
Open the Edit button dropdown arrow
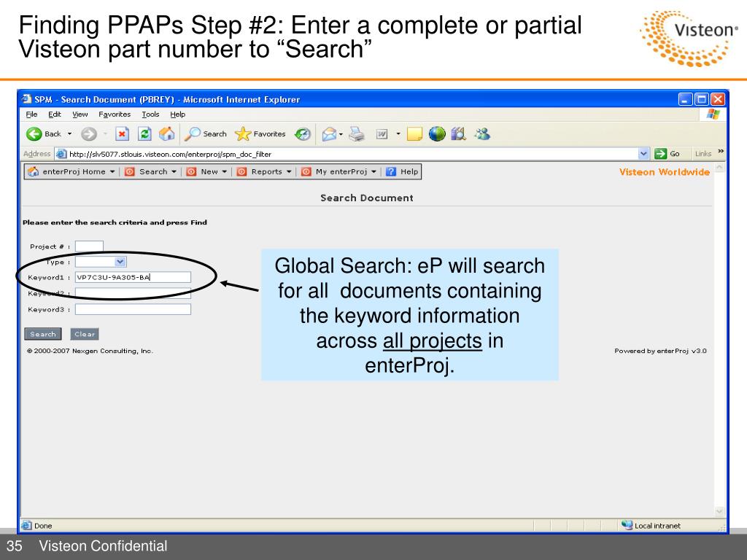point(398,134)
